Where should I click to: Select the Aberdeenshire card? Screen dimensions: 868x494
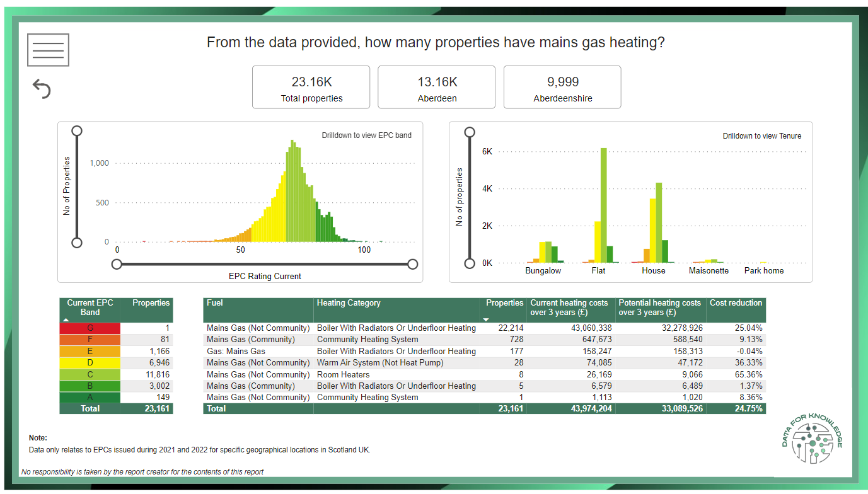562,88
